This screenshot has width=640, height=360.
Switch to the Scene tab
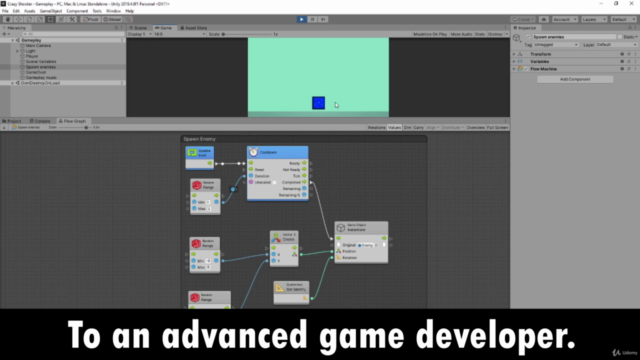(x=139, y=28)
